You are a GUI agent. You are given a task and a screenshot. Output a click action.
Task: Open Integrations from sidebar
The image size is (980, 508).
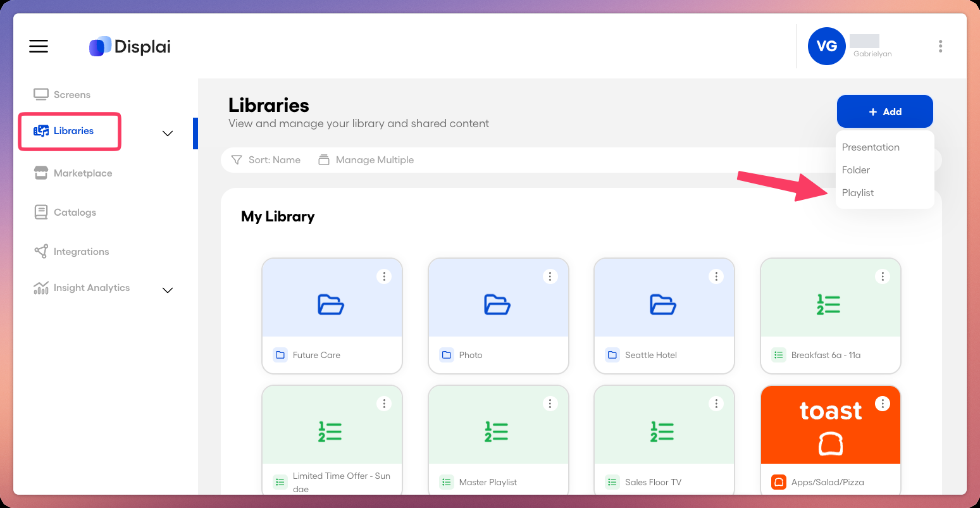71,252
